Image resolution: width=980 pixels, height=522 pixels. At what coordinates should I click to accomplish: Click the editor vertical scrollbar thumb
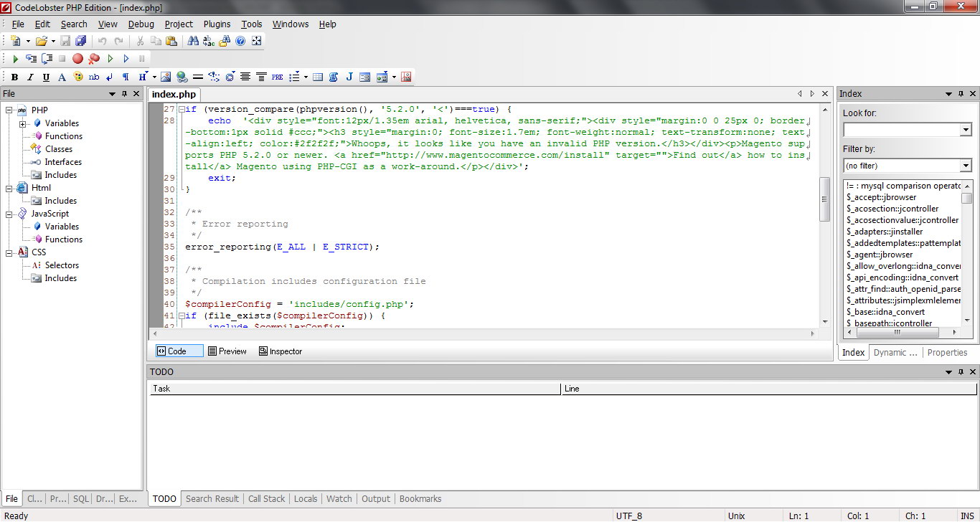825,199
